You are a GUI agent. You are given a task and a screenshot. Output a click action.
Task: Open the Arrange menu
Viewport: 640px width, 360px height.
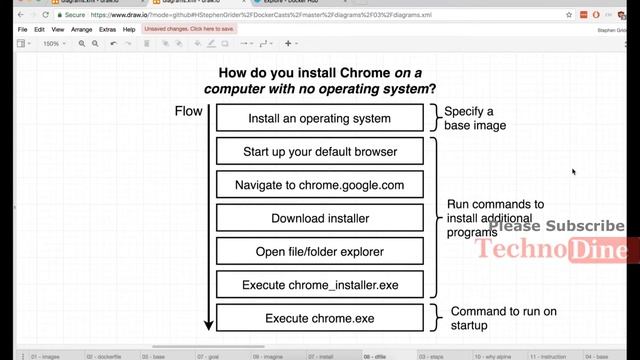pos(82,29)
